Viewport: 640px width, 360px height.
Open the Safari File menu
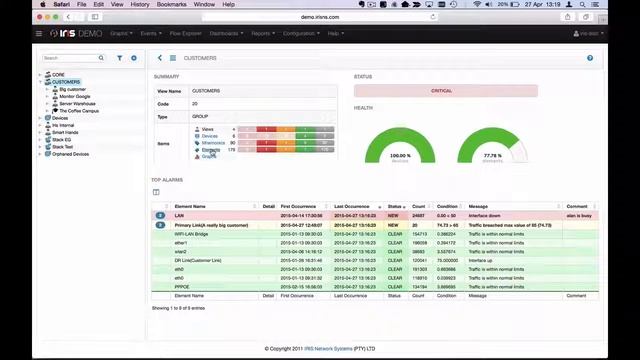click(x=82, y=4)
